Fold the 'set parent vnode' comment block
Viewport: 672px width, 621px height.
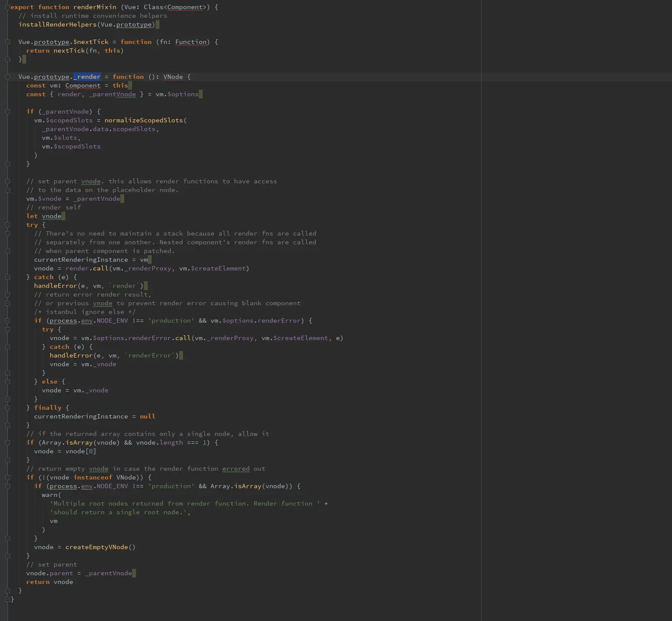point(7,181)
